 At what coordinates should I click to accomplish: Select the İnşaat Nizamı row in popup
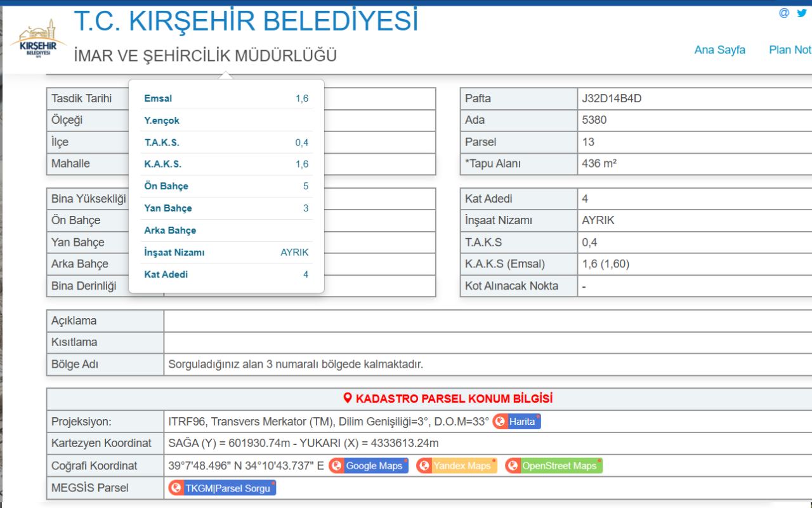point(226,253)
